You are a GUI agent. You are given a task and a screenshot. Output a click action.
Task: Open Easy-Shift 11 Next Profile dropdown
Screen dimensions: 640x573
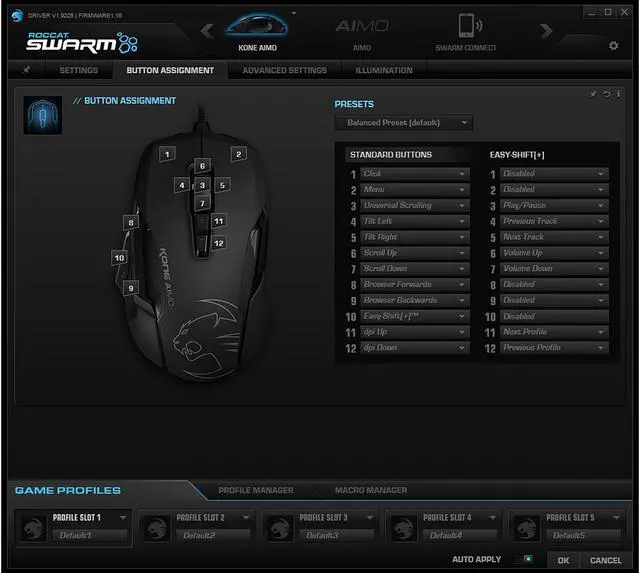pos(554,332)
